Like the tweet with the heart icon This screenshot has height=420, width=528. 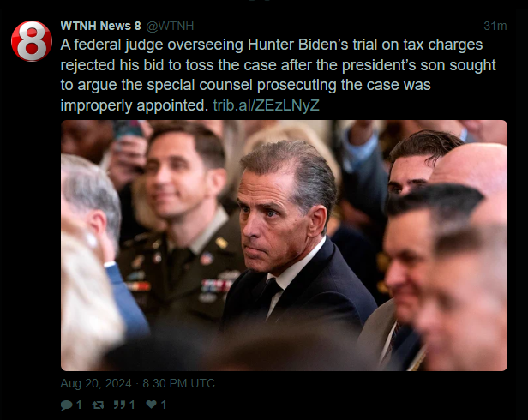point(151,405)
